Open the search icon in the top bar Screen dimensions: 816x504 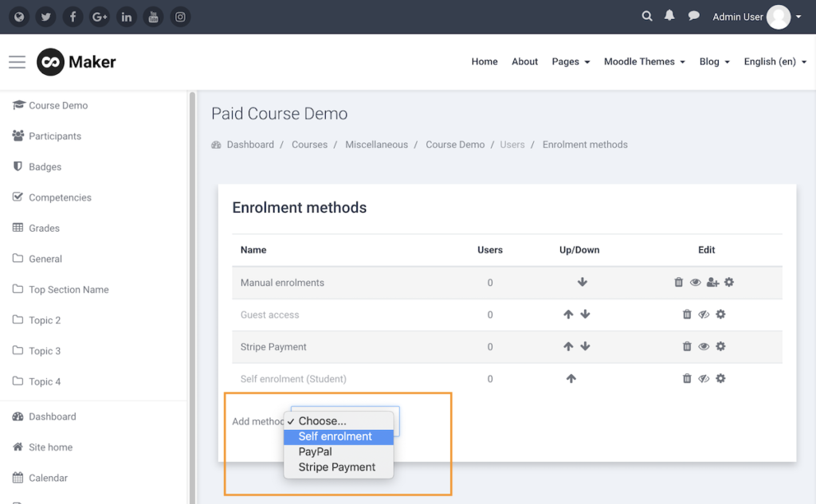pos(647,15)
